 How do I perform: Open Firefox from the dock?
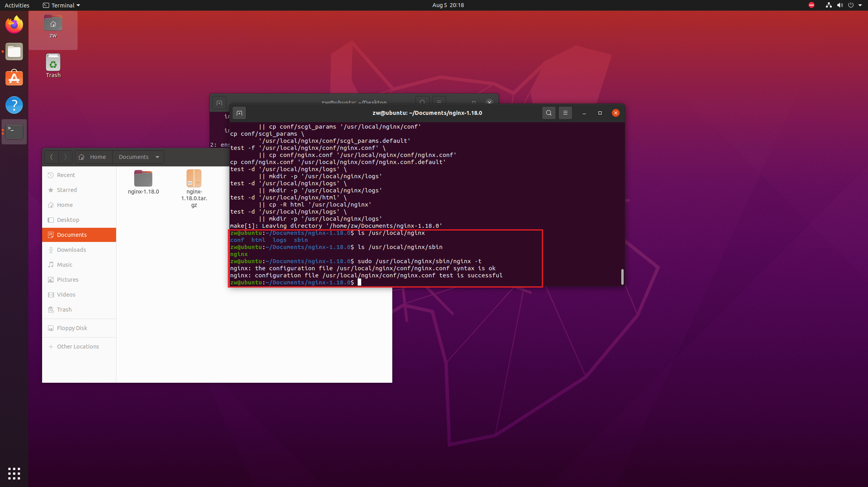pyautogui.click(x=14, y=25)
